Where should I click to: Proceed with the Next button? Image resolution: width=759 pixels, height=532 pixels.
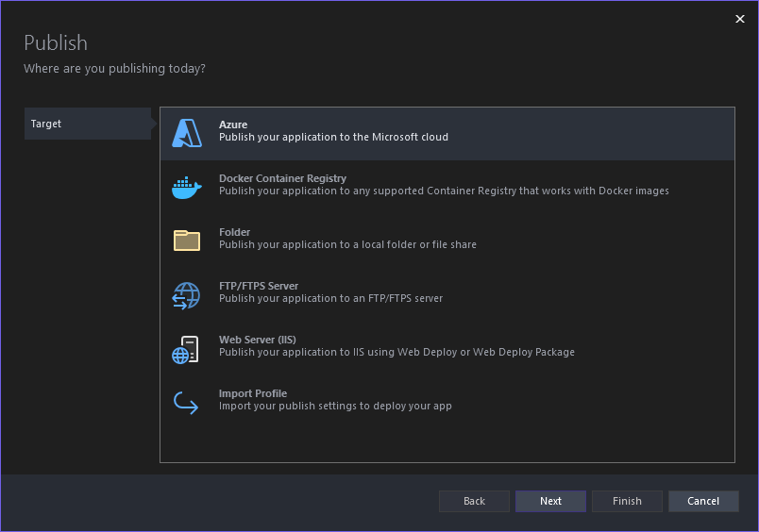(x=551, y=501)
